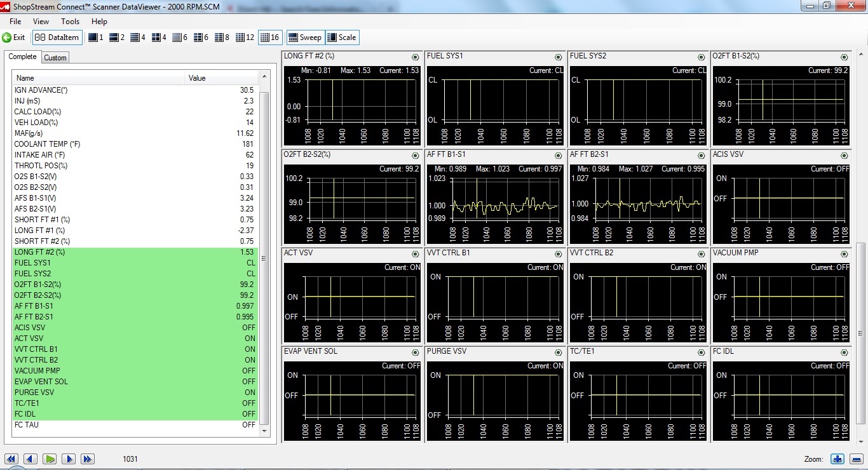Screen dimensions: 868x470
Task: Jump to first frame of recording
Action: point(11,459)
